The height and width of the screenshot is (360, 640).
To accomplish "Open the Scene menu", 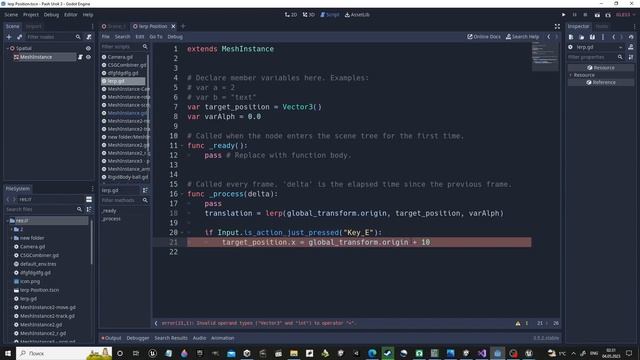I will pos(11,15).
